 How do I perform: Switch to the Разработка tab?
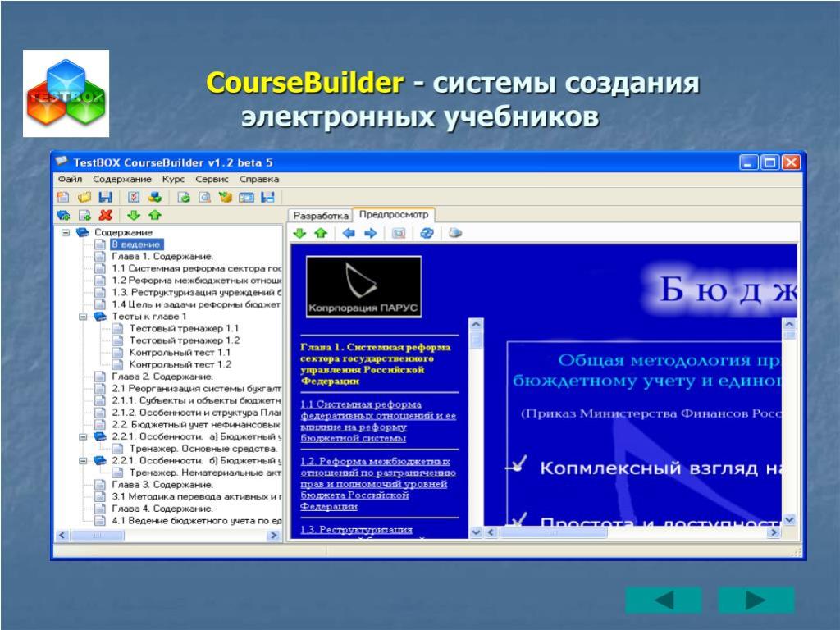321,215
